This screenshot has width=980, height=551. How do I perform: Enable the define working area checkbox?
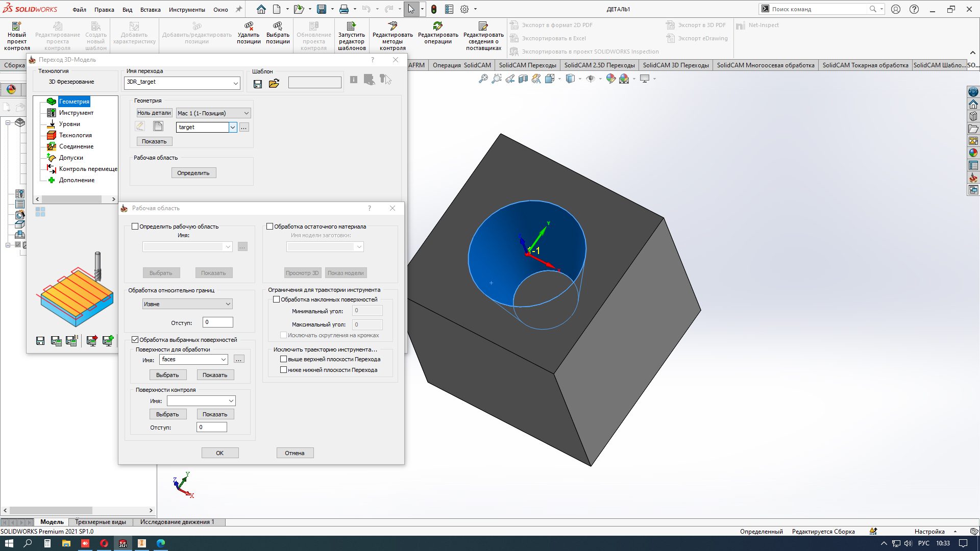click(135, 227)
